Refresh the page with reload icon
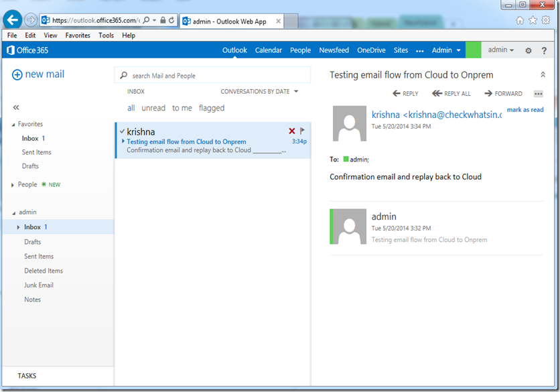Image resolution: width=560 pixels, height=392 pixels. point(171,20)
